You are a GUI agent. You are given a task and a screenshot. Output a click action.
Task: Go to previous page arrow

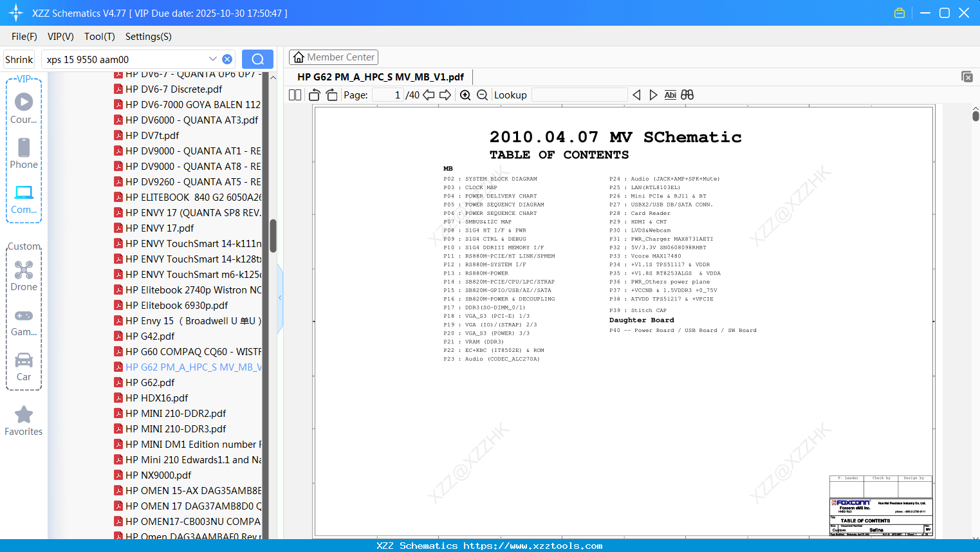click(429, 95)
